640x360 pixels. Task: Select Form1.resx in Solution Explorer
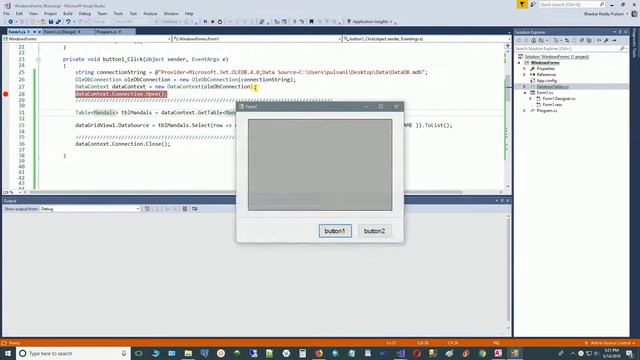tap(552, 104)
